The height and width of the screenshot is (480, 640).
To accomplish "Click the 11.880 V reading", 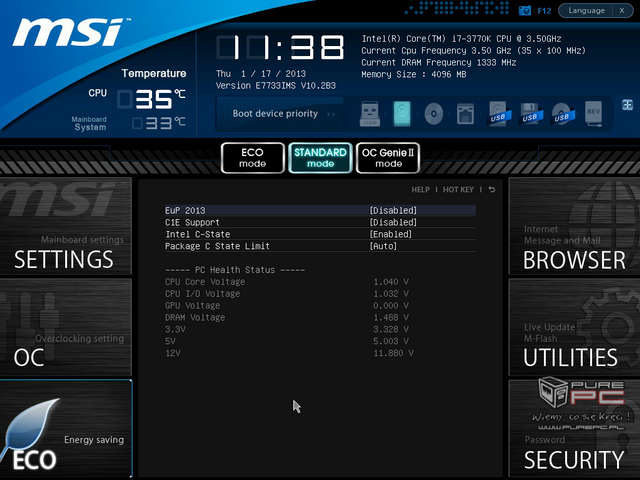I will pos(393,353).
